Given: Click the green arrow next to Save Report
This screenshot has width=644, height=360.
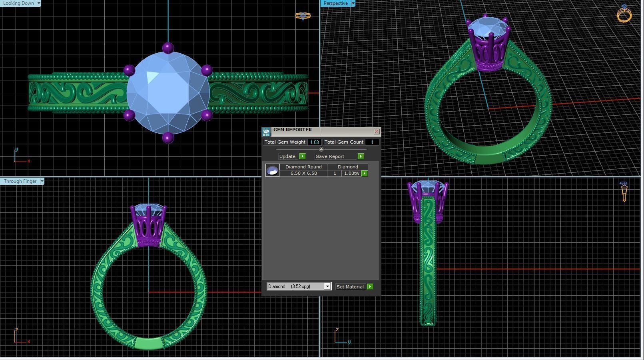Looking at the screenshot, I should click(361, 156).
